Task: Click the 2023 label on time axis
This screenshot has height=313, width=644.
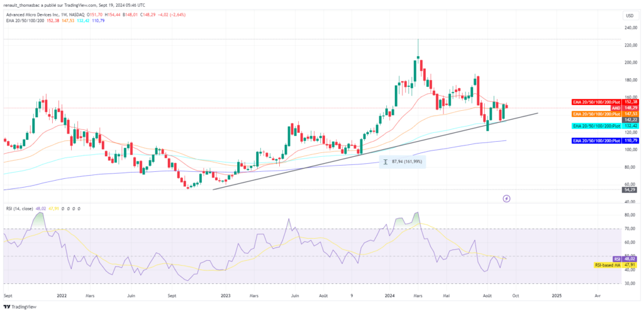Action: tap(225, 295)
